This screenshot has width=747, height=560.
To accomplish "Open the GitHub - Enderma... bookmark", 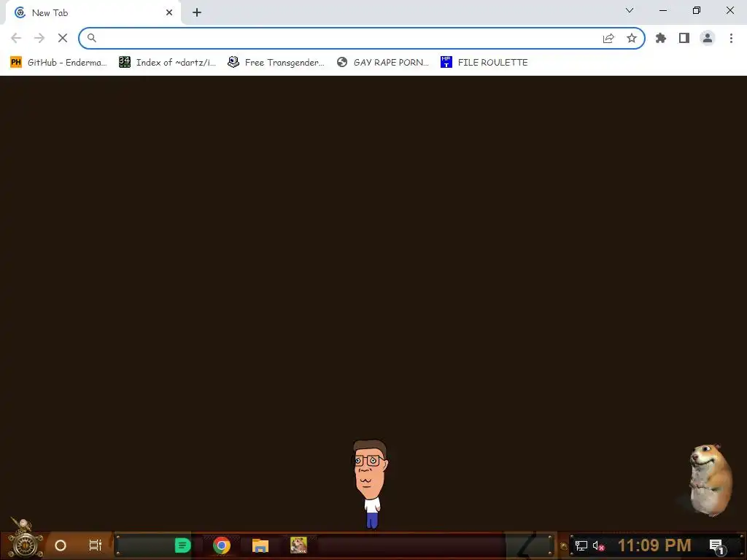I will click(x=58, y=63).
